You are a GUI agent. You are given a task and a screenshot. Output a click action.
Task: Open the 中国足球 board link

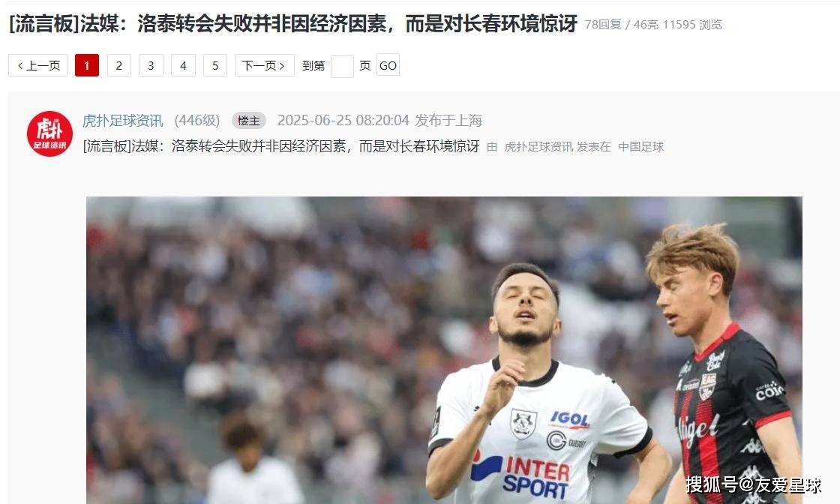click(640, 147)
